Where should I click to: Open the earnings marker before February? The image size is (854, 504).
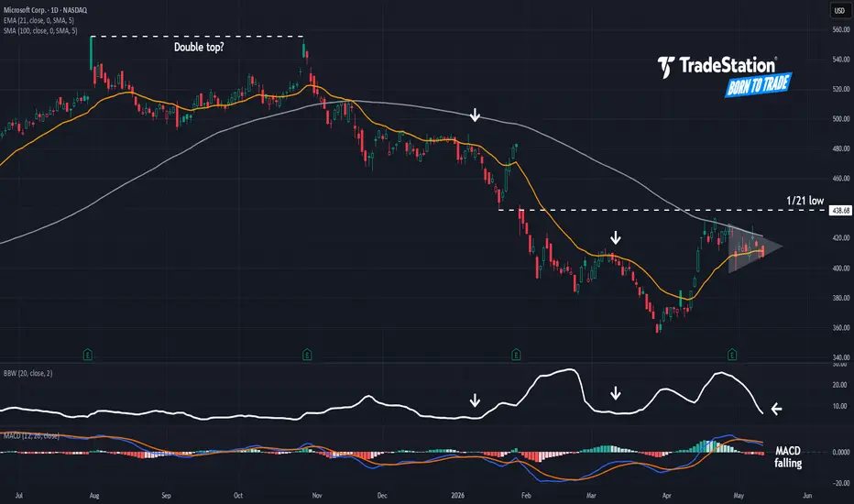point(516,356)
